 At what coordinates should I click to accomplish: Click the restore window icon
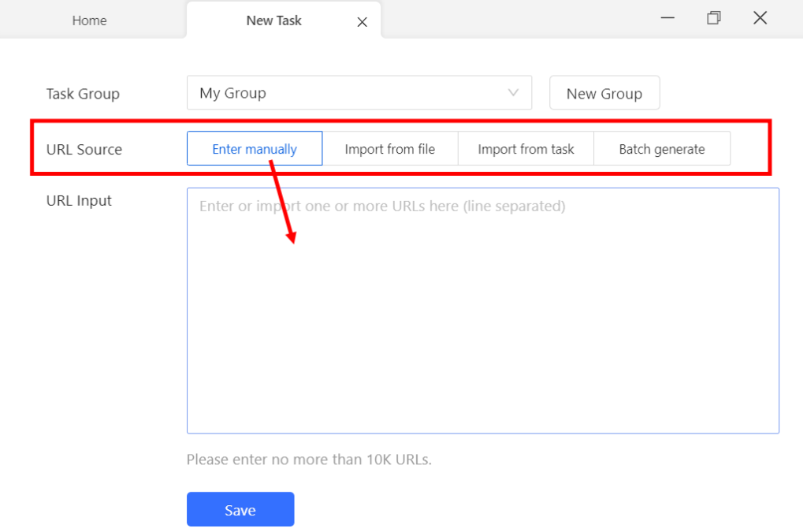tap(713, 18)
